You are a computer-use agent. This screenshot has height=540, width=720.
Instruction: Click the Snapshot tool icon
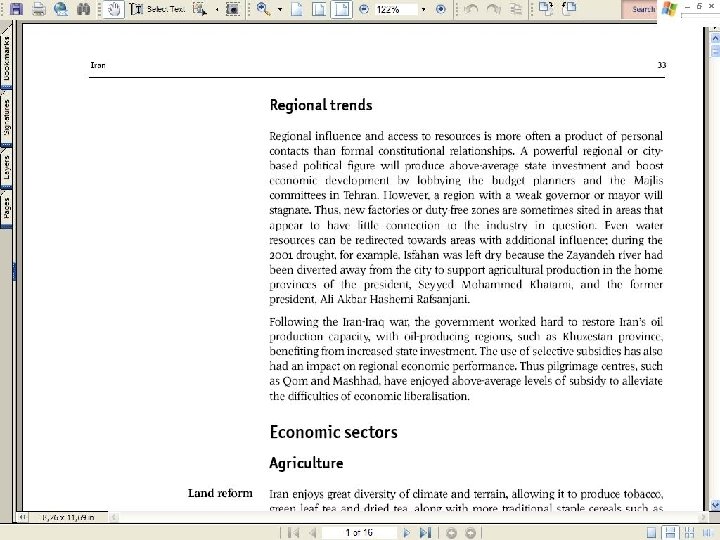[233, 9]
